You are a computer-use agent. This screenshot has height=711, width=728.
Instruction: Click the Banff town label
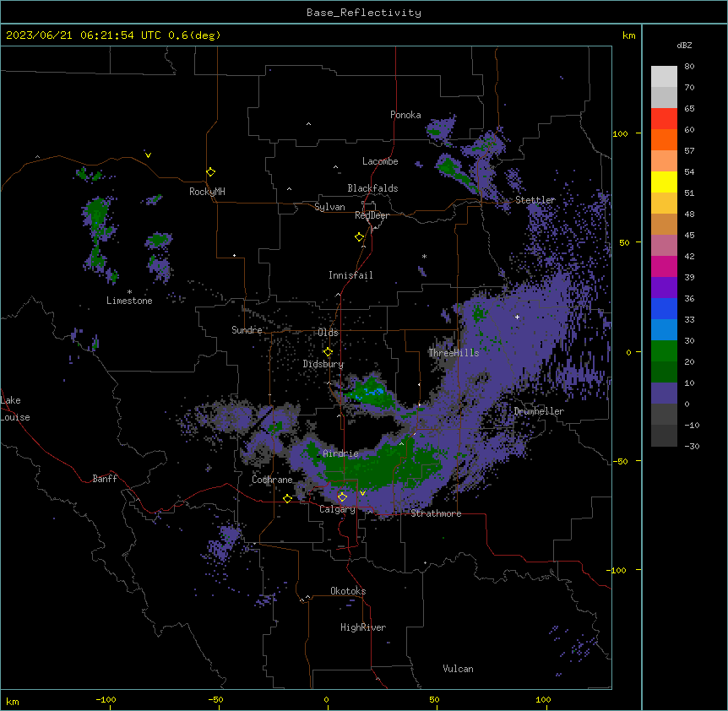click(x=105, y=479)
